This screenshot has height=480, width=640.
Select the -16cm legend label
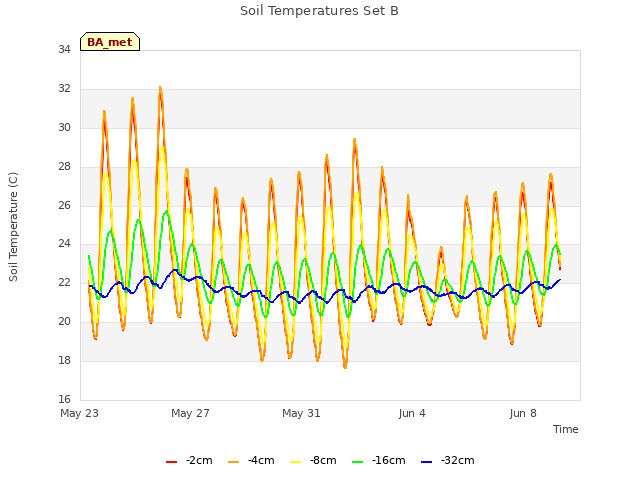389,460
